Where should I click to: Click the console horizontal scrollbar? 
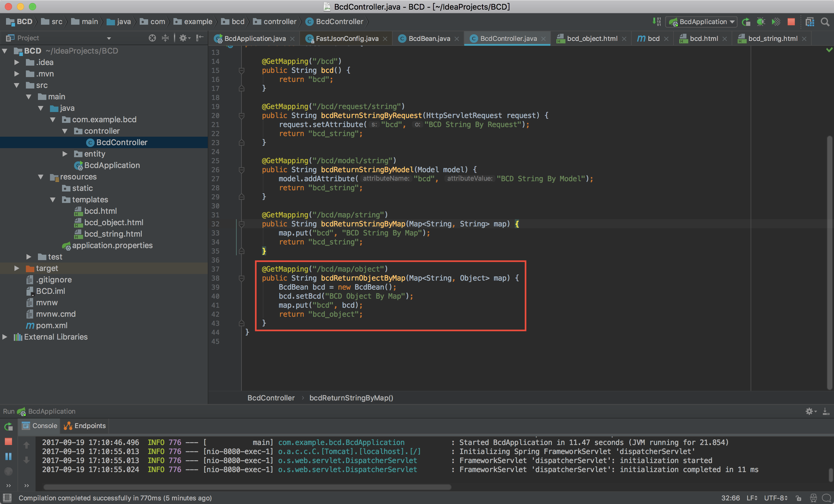(x=247, y=487)
